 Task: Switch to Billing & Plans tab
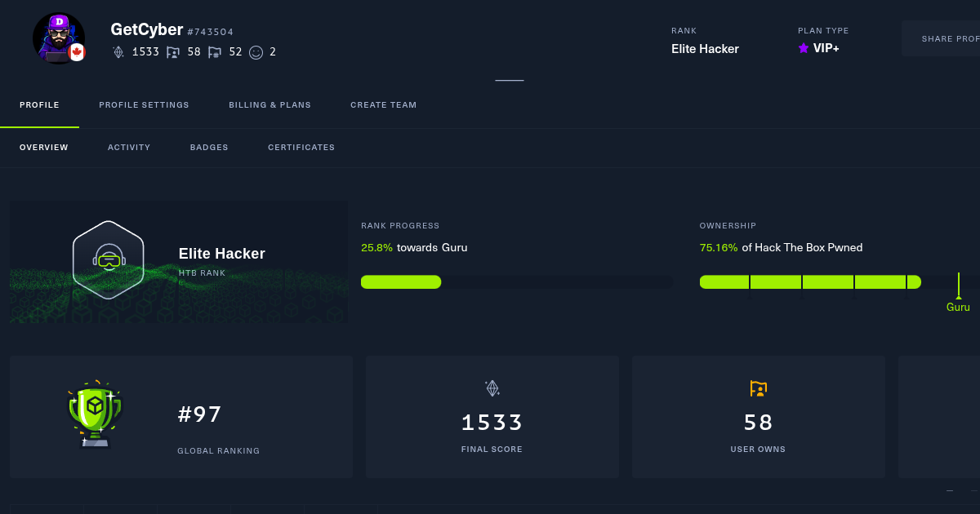(269, 105)
